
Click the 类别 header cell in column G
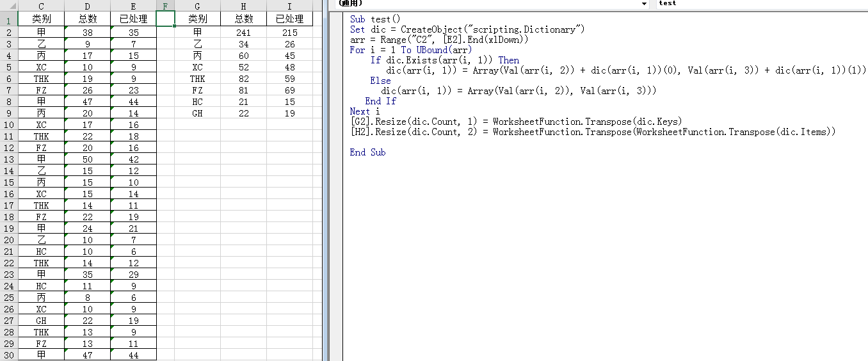[x=198, y=19]
